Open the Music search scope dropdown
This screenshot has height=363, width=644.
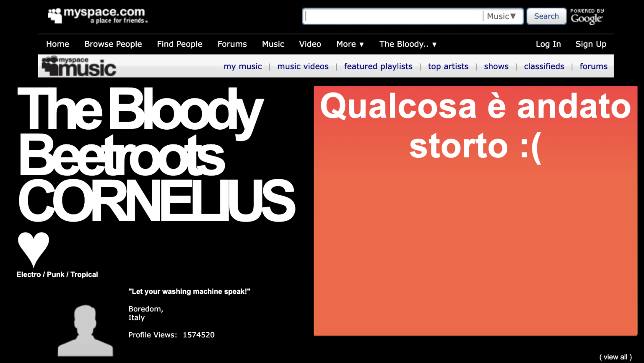tap(501, 16)
